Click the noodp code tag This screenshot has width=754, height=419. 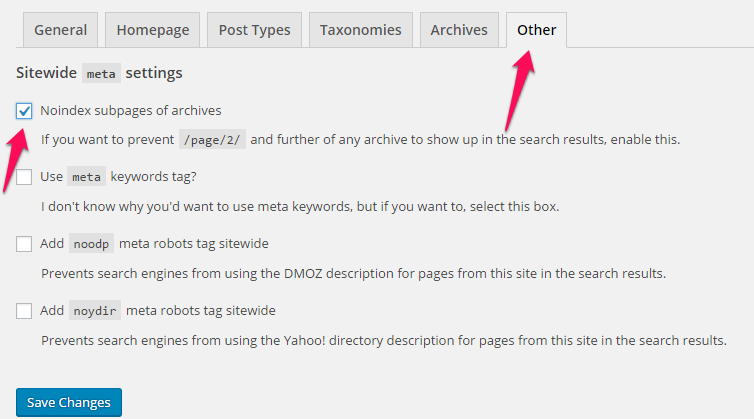click(91, 244)
